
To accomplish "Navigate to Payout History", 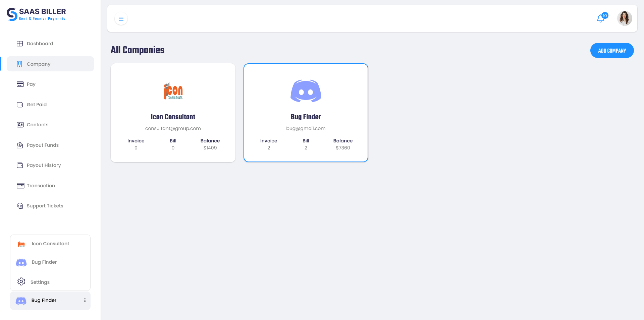I will 44,165.
